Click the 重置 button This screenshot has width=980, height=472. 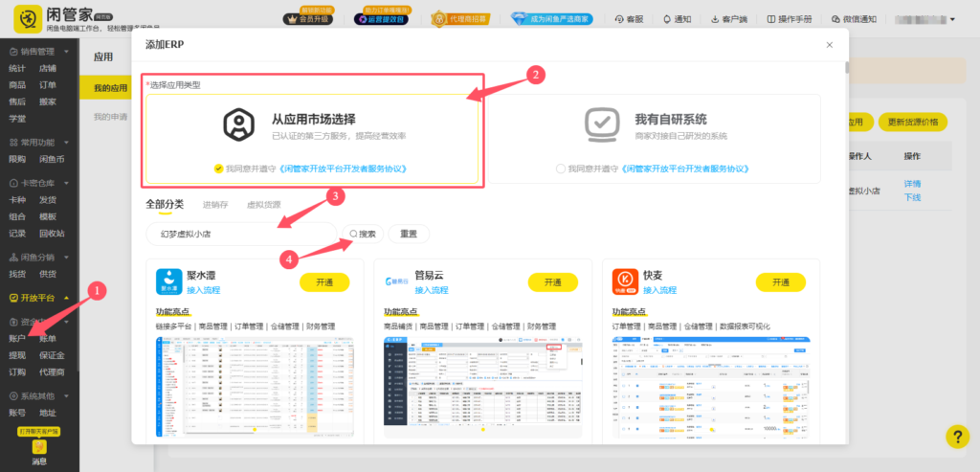pos(409,234)
